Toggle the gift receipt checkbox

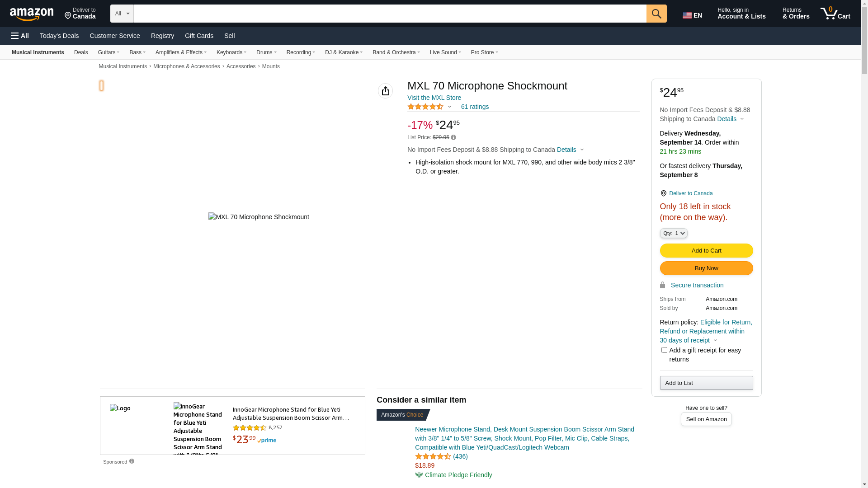664,350
